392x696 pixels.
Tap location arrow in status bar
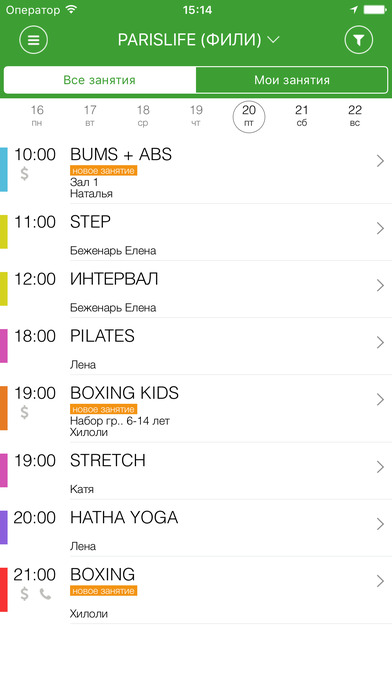pos(354,9)
